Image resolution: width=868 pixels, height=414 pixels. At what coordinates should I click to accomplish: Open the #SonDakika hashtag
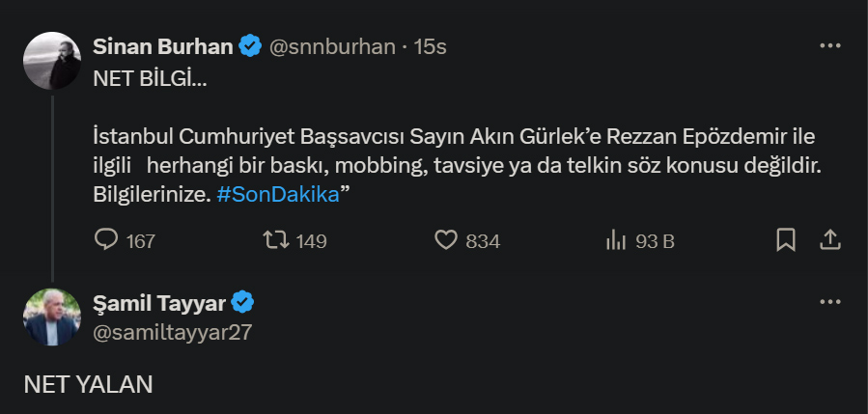click(278, 195)
